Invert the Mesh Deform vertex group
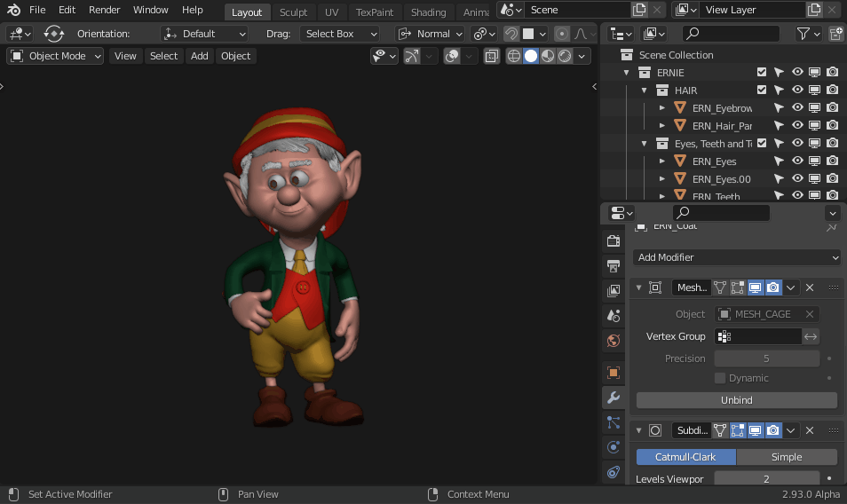Viewport: 847px width, 504px height. pos(811,336)
